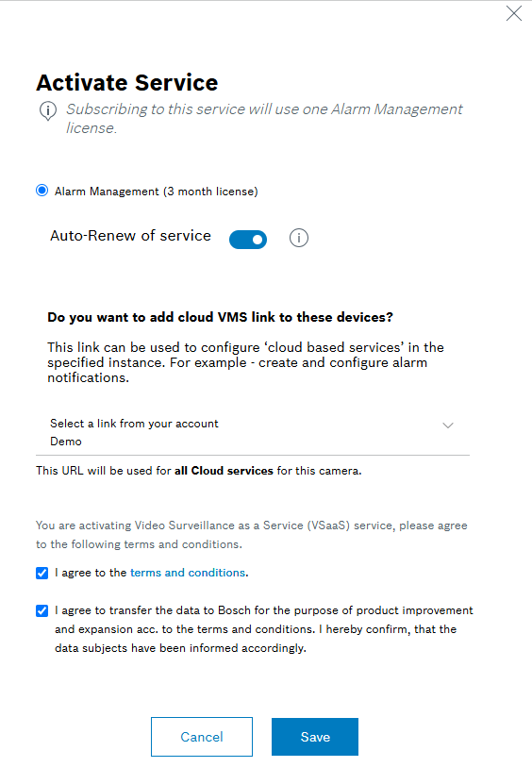Click the Activate Service heading
This screenshot has width=532, height=784.
pos(127,82)
